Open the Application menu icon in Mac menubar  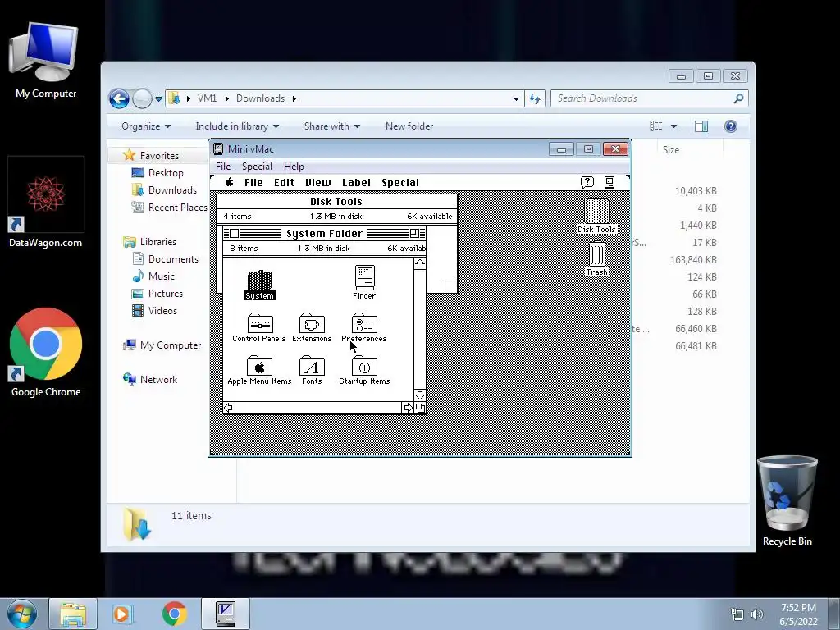(609, 182)
